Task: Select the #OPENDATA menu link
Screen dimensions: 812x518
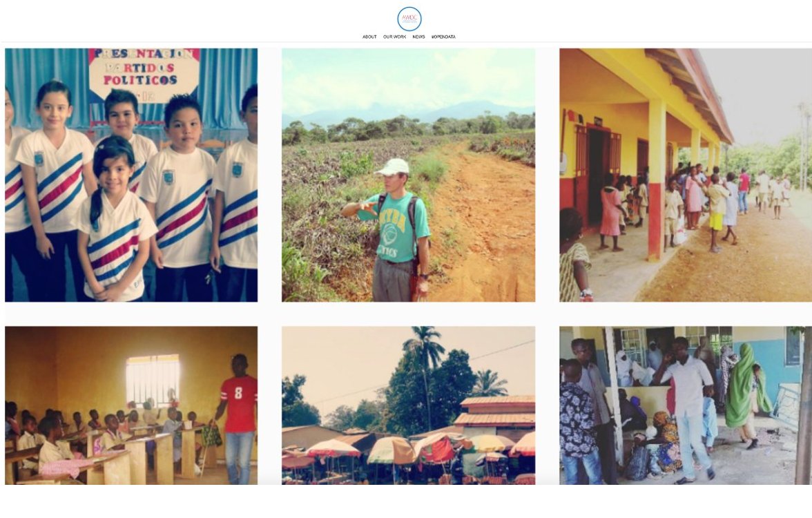Action: [443, 37]
